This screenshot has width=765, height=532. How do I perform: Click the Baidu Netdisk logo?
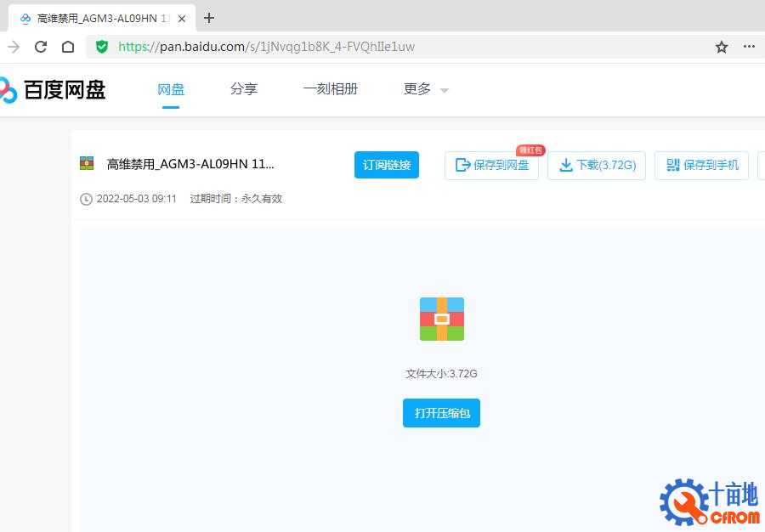point(53,90)
